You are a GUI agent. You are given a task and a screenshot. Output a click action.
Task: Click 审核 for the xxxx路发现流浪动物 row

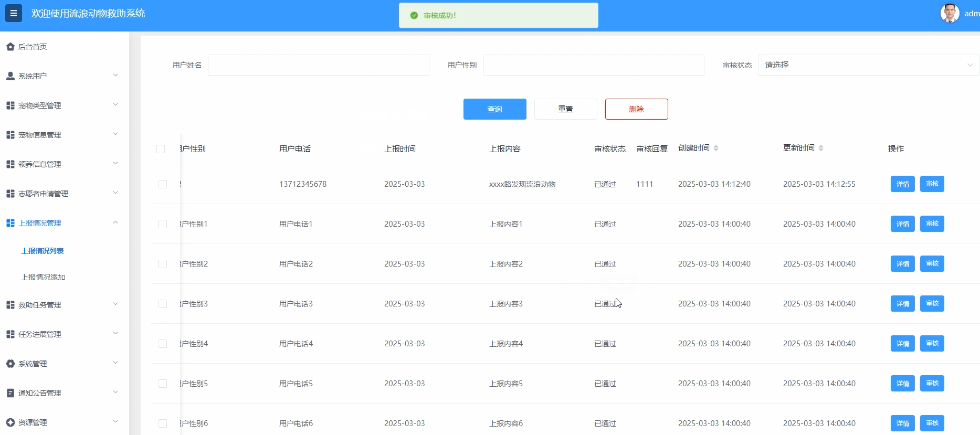pyautogui.click(x=932, y=184)
